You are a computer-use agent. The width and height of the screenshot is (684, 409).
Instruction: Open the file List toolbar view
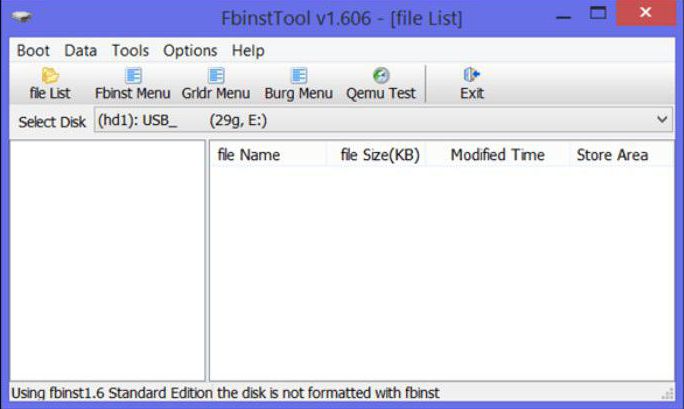[x=50, y=84]
